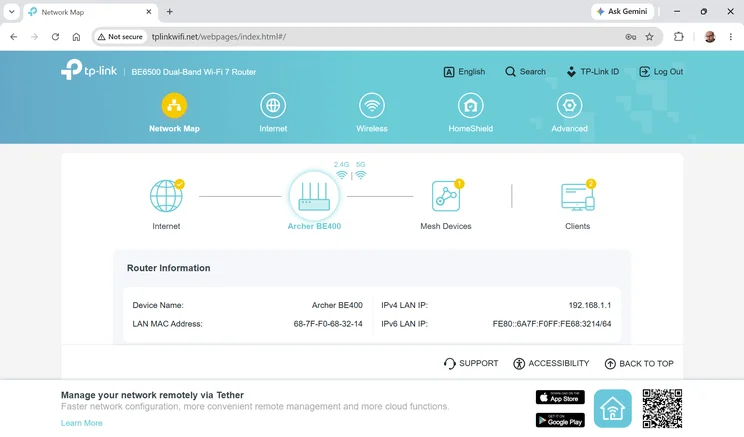Open the Mesh Devices icon
Viewport: 744px width, 437px height.
[446, 195]
